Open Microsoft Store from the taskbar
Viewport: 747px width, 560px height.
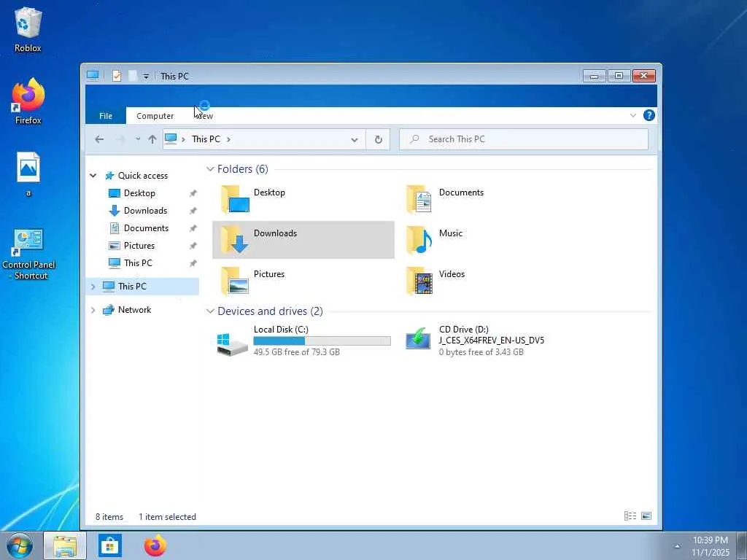(x=110, y=545)
